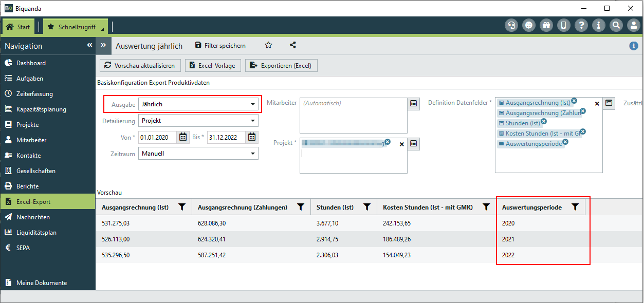The height and width of the screenshot is (303, 644).
Task: Open calendar picker for Von date
Action: click(183, 137)
